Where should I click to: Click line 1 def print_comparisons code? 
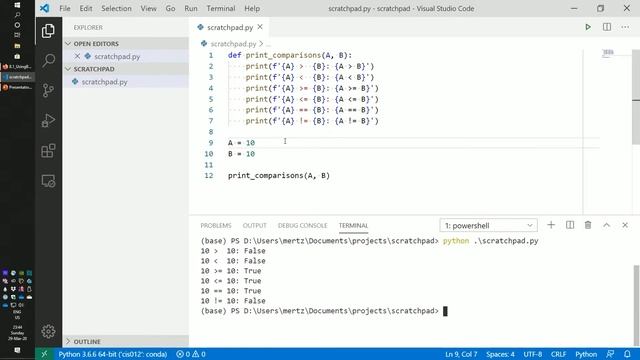289,55
